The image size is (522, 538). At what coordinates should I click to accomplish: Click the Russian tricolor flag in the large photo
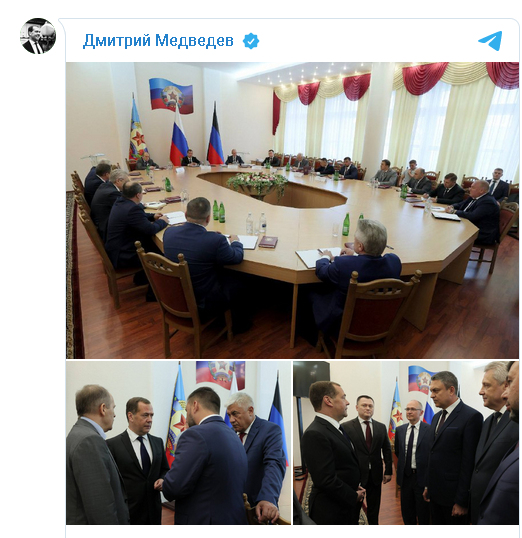tap(179, 137)
